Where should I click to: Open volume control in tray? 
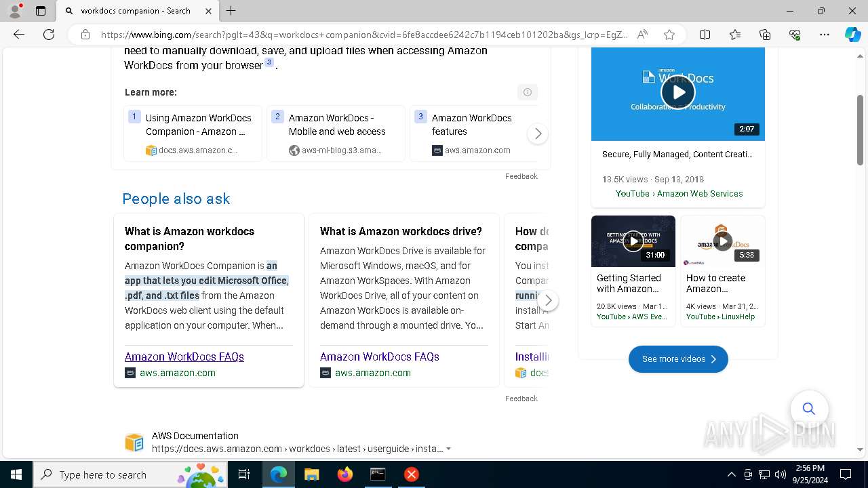coord(781,474)
